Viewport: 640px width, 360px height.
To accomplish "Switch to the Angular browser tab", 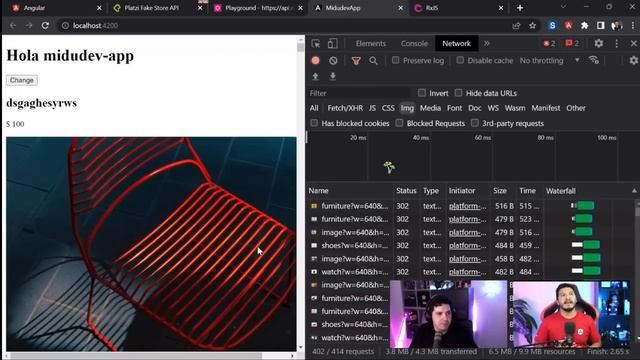I will (56, 8).
